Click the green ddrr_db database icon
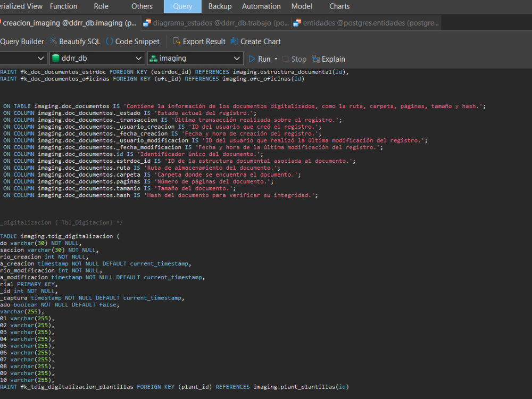 click(56, 59)
